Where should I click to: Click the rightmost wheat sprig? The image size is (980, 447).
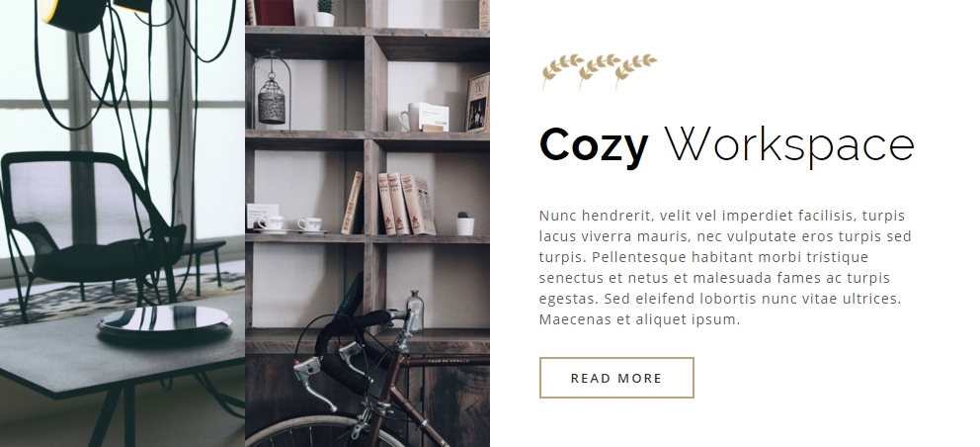click(x=635, y=71)
